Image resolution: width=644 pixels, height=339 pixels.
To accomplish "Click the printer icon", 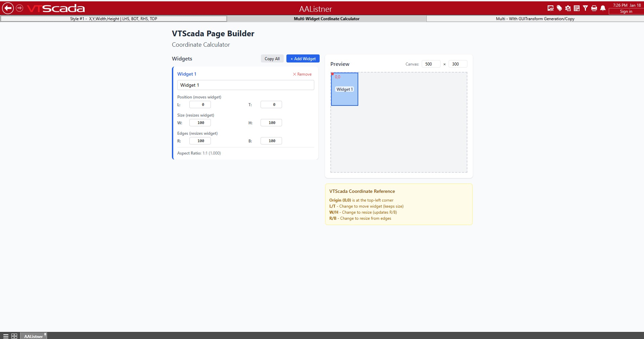I will (x=594, y=8).
